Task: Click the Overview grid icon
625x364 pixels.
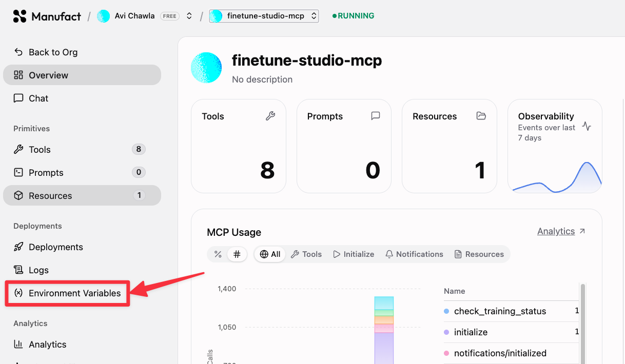Action: tap(18, 75)
